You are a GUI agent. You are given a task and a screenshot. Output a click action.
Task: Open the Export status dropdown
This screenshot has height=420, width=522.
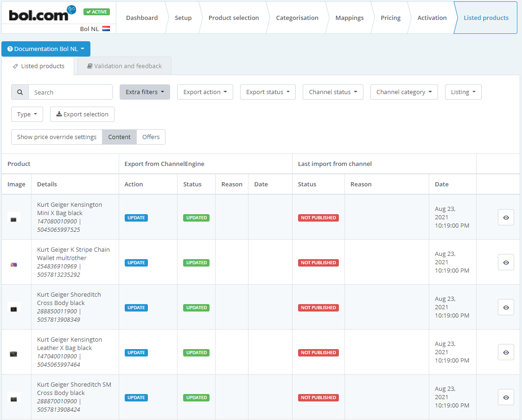(267, 92)
